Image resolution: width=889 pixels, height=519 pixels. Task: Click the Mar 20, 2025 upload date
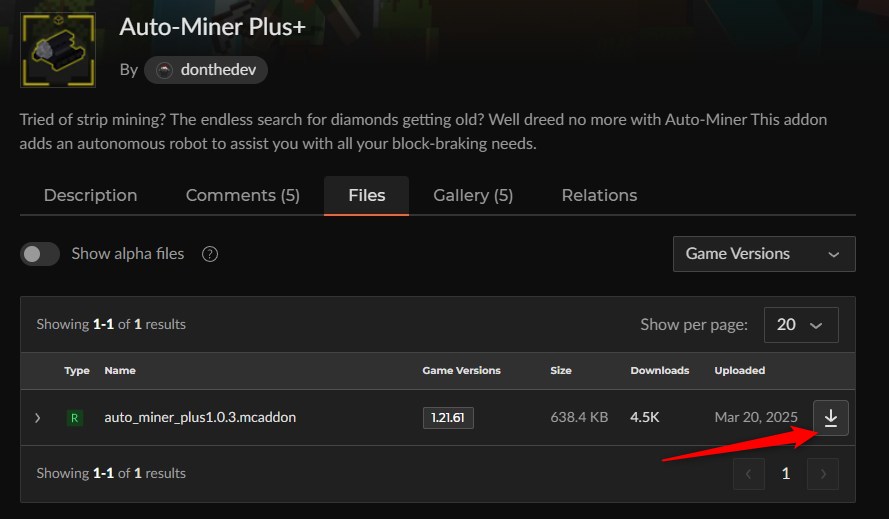pos(756,417)
